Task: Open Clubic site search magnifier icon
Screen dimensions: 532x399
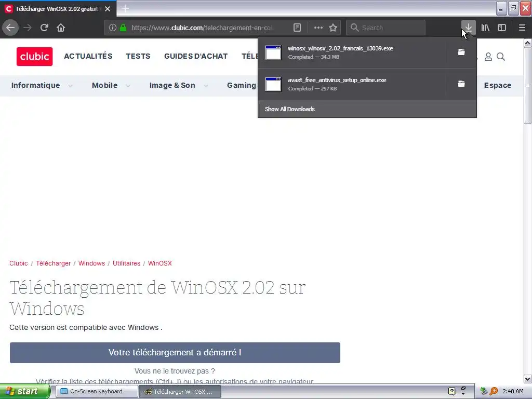Action: 501,57
